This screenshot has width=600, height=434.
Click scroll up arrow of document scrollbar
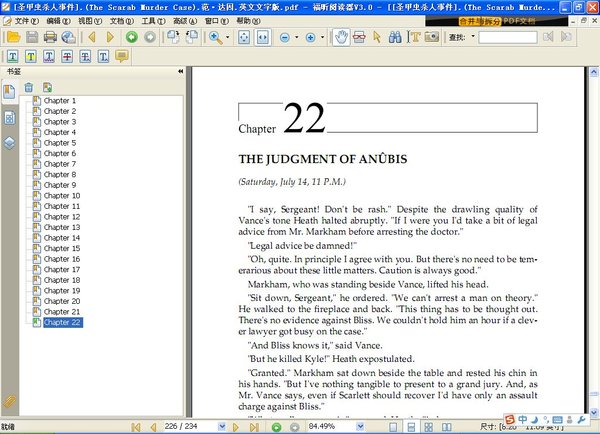[x=594, y=72]
